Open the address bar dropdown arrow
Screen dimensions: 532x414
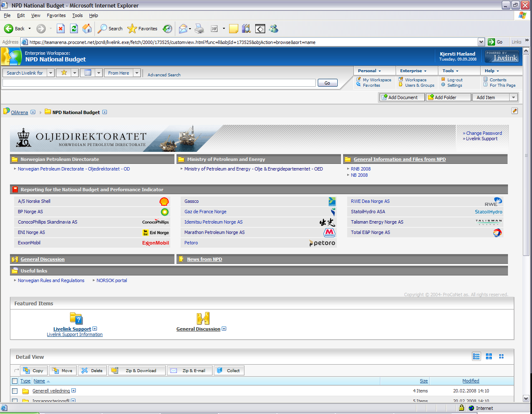[481, 42]
